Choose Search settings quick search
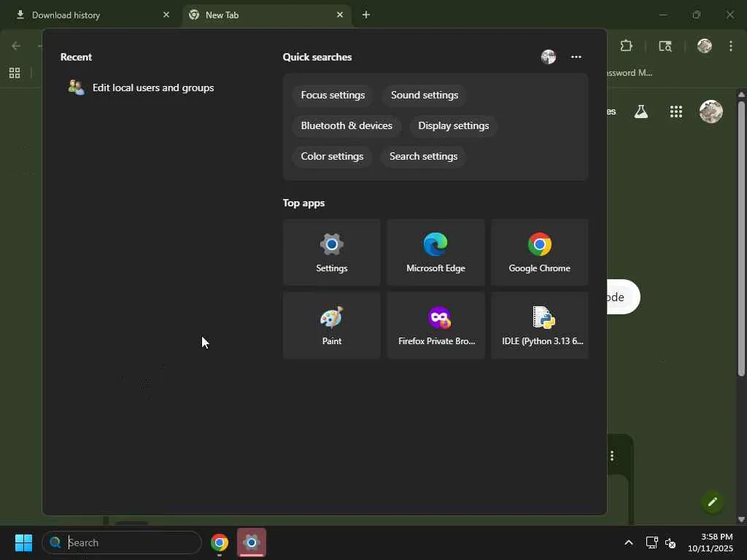Image resolution: width=747 pixels, height=560 pixels. coord(423,156)
